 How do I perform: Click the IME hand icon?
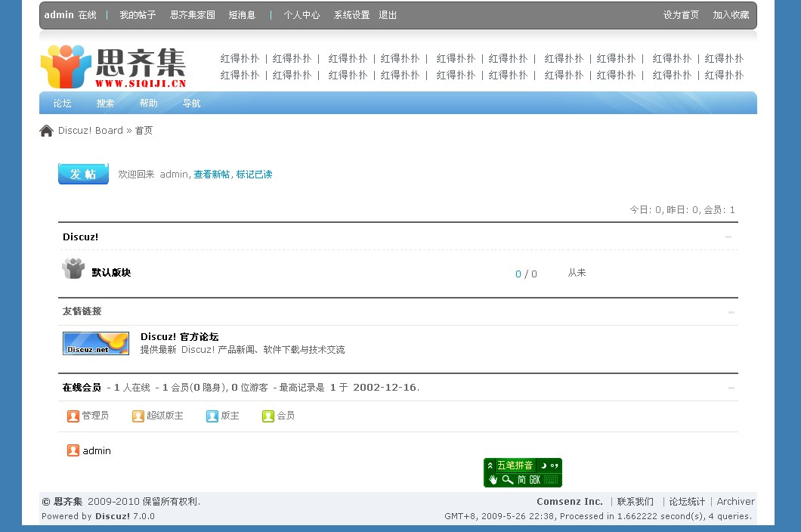coord(493,479)
